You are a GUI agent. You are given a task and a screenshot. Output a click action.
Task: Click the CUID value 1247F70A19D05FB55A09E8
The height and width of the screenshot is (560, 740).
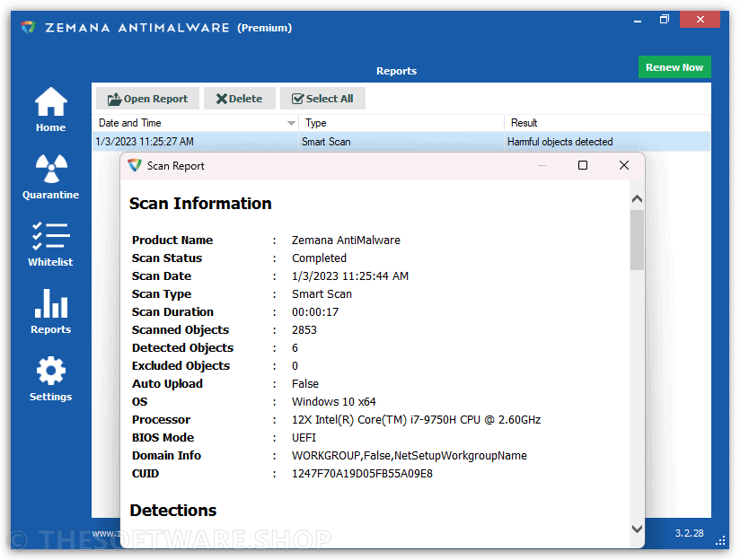tap(362, 473)
